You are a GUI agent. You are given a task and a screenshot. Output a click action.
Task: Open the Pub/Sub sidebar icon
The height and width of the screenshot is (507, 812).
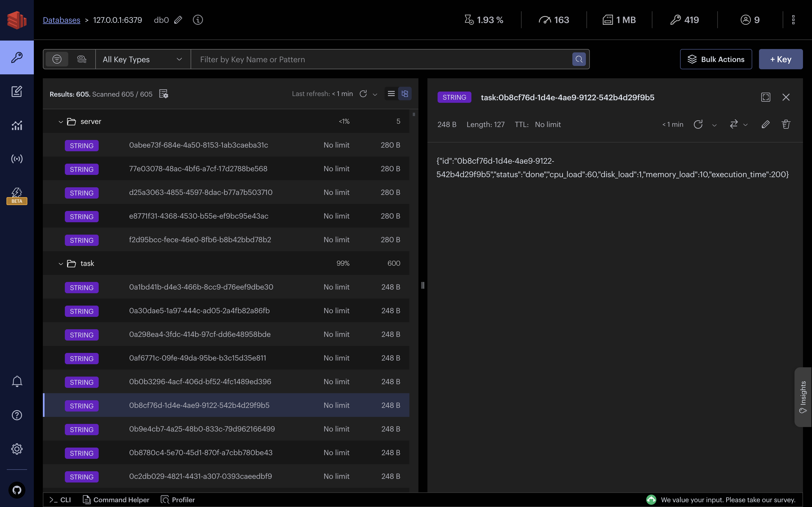[17, 159]
